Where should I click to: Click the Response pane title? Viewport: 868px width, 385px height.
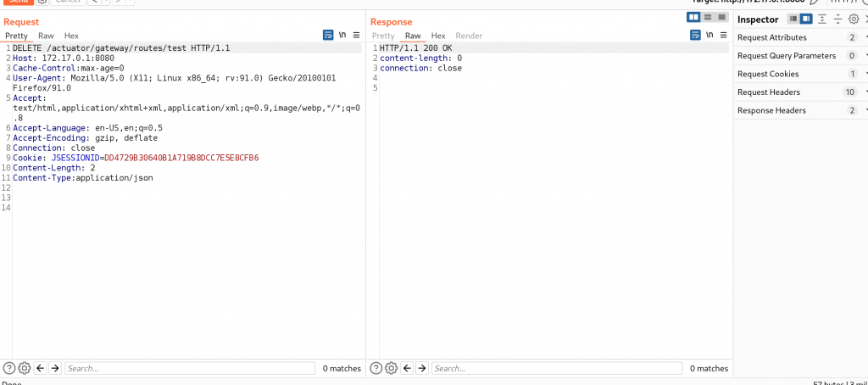pyautogui.click(x=392, y=21)
